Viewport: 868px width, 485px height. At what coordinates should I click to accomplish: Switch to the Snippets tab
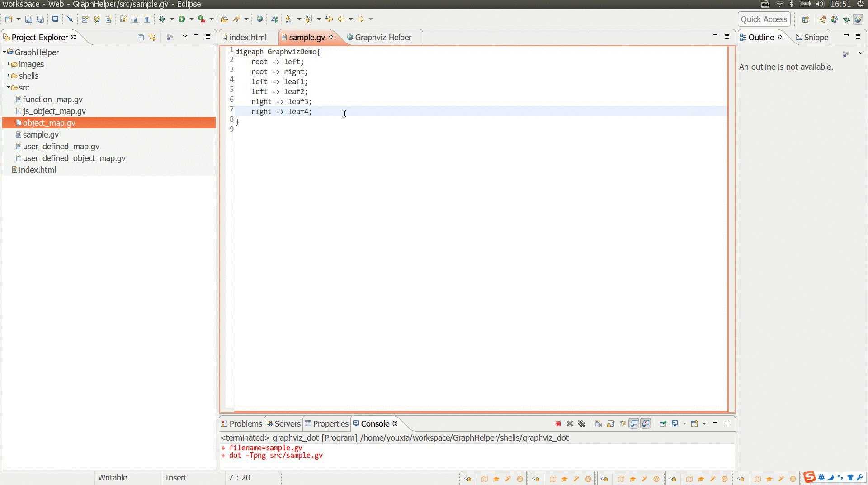812,37
